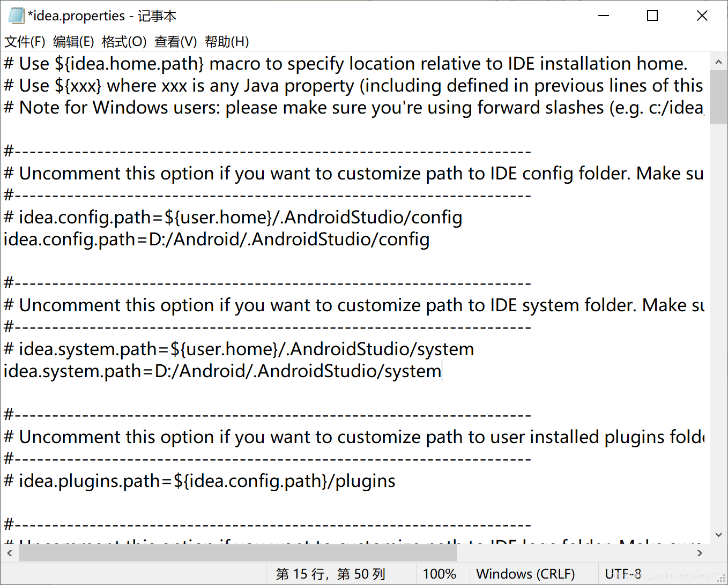Click the '# Note for Windows users' line

pyautogui.click(x=353, y=107)
